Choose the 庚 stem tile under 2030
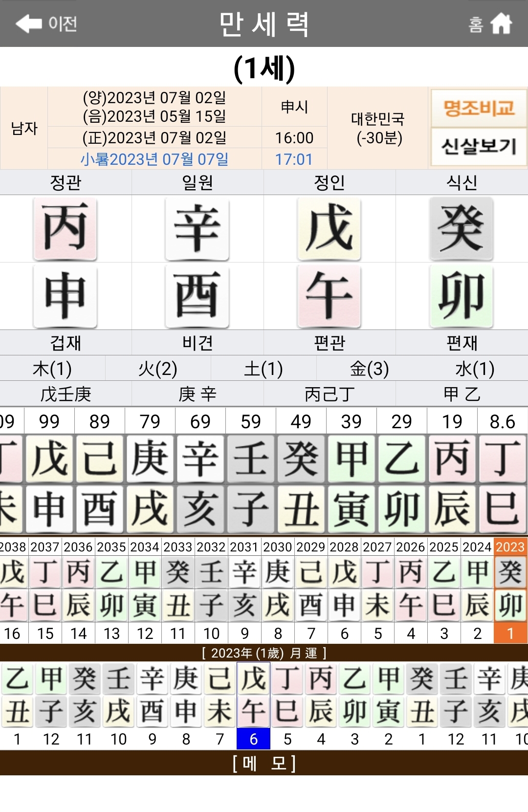528x812 pixels. coord(278,571)
